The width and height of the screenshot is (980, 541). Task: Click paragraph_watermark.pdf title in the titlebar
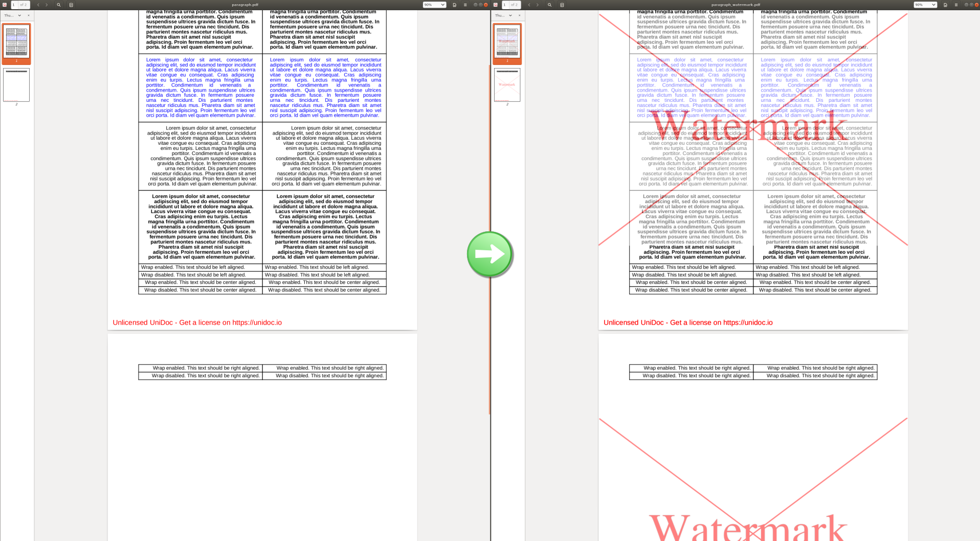pos(736,5)
